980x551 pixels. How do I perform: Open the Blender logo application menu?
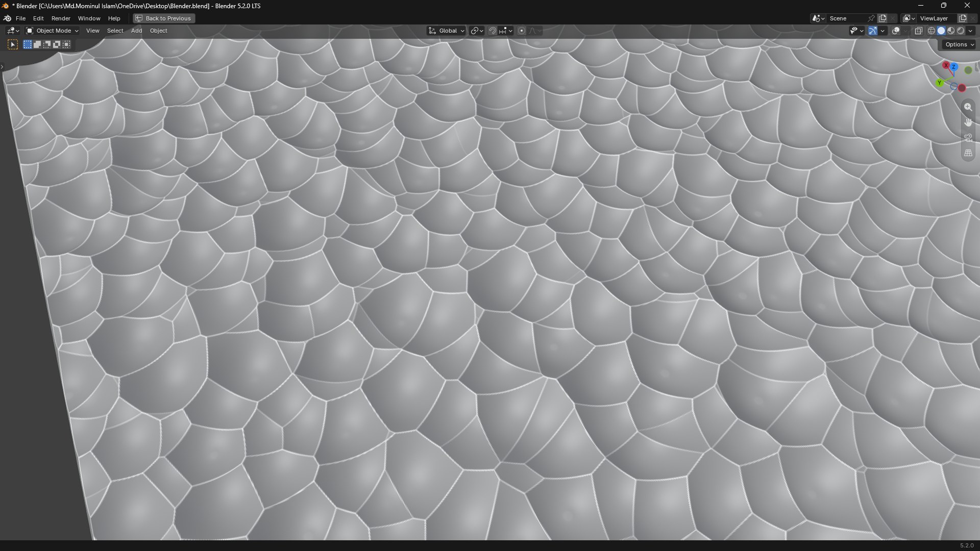click(7, 18)
